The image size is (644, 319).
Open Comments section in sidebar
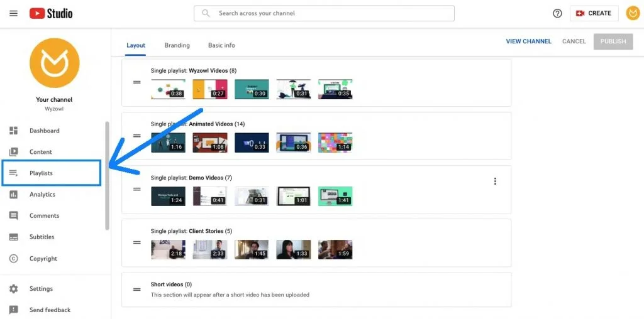coord(45,215)
